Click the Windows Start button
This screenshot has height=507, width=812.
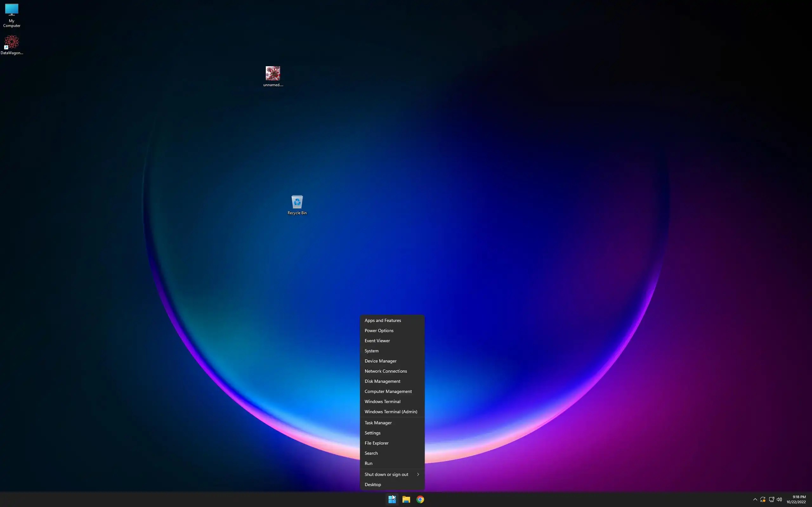392,499
